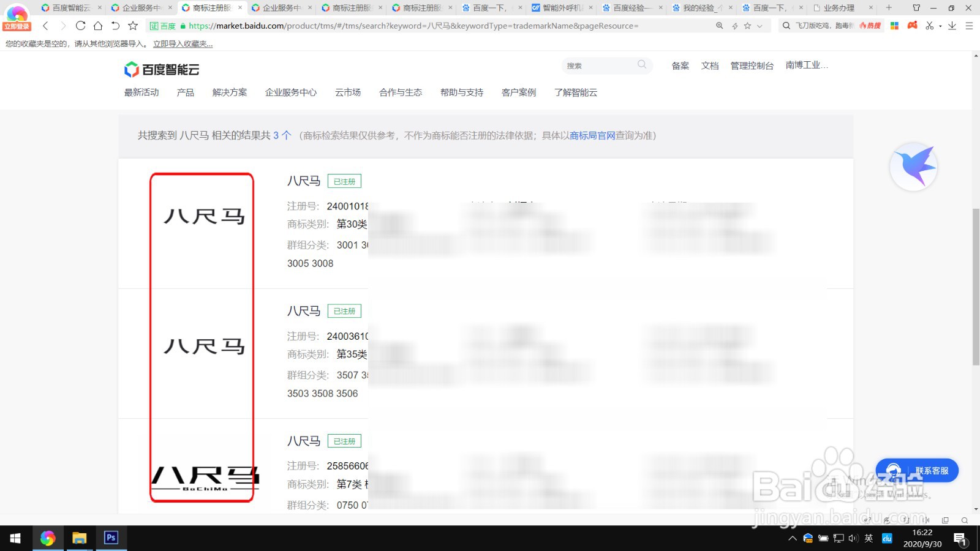This screenshot has height=551, width=980.
Task: Close the active 商标注册服 tab
Action: [x=240, y=8]
